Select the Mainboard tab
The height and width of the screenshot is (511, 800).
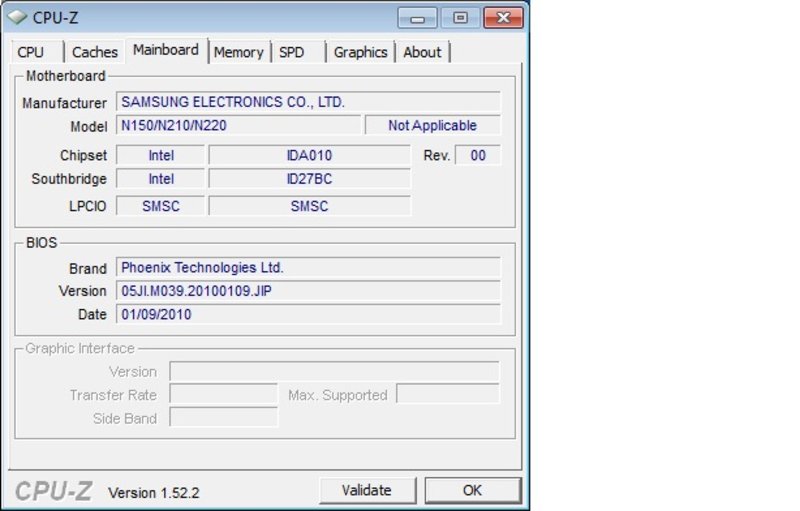point(166,50)
